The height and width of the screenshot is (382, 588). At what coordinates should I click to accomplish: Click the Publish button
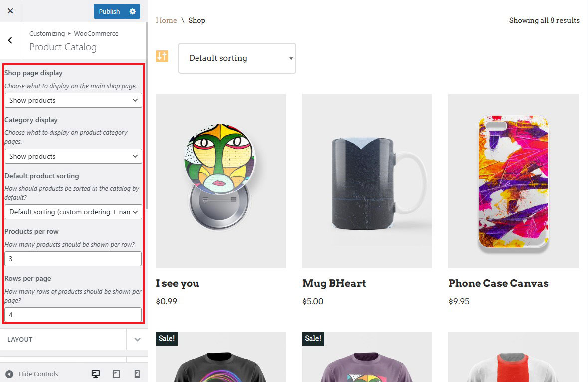point(109,11)
